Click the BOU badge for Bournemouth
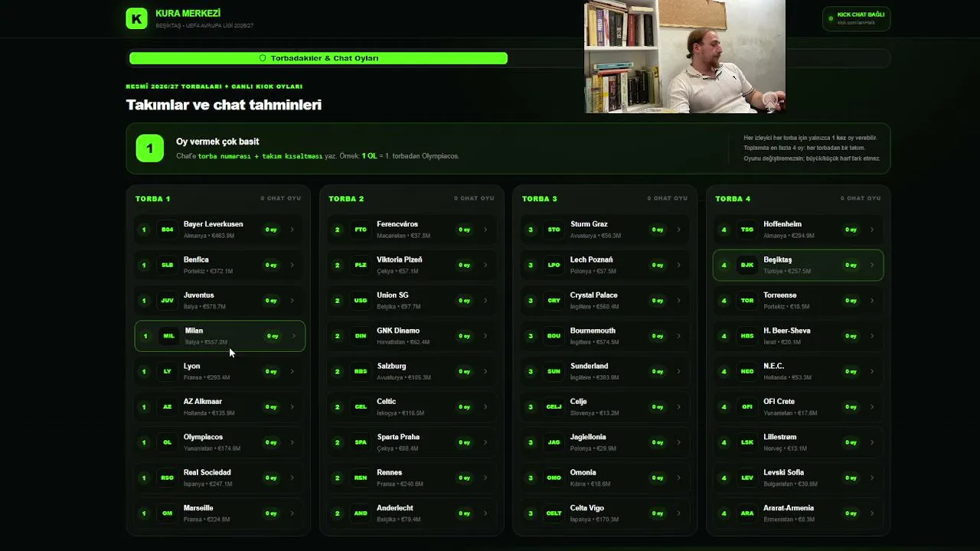 tap(554, 336)
